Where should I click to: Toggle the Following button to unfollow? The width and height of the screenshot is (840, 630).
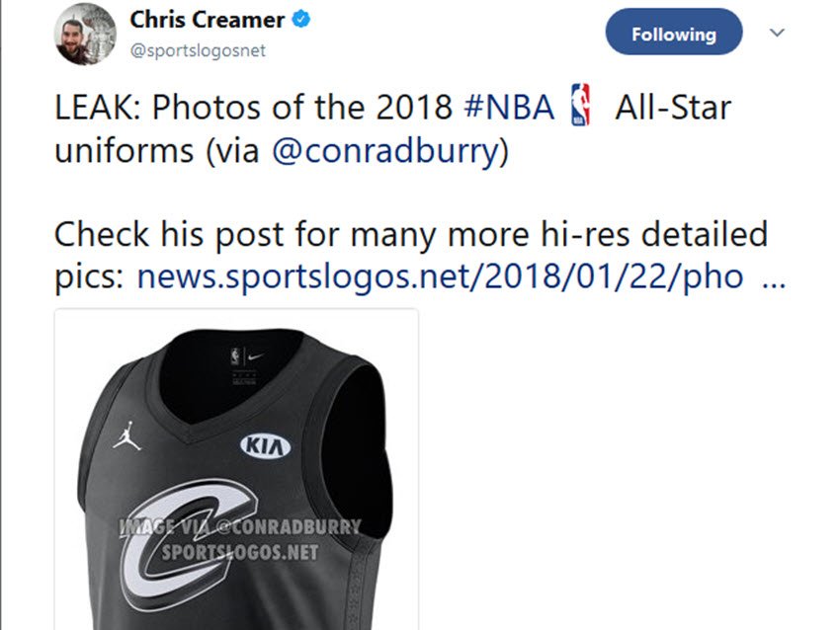click(x=673, y=35)
